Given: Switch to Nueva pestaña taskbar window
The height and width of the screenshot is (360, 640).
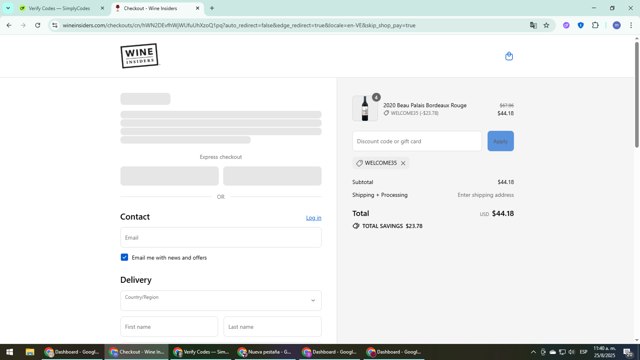Looking at the screenshot, I should pyautogui.click(x=265, y=352).
